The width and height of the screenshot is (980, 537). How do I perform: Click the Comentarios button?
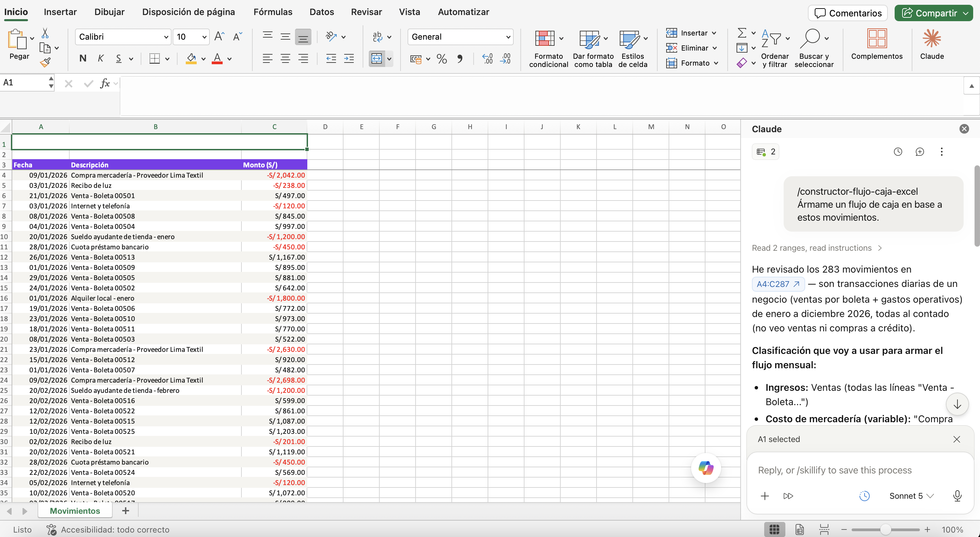[x=848, y=13]
